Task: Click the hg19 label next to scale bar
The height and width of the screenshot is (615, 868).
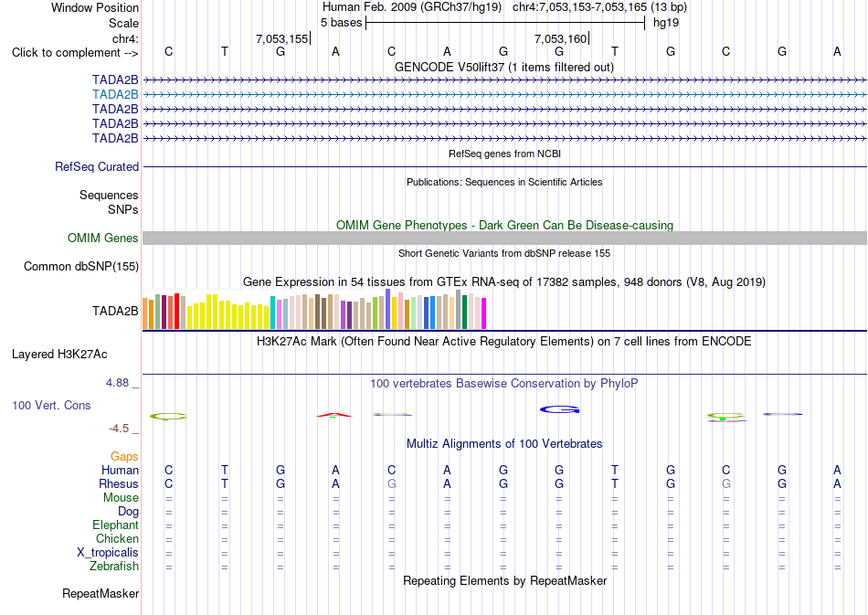Action: tap(666, 23)
